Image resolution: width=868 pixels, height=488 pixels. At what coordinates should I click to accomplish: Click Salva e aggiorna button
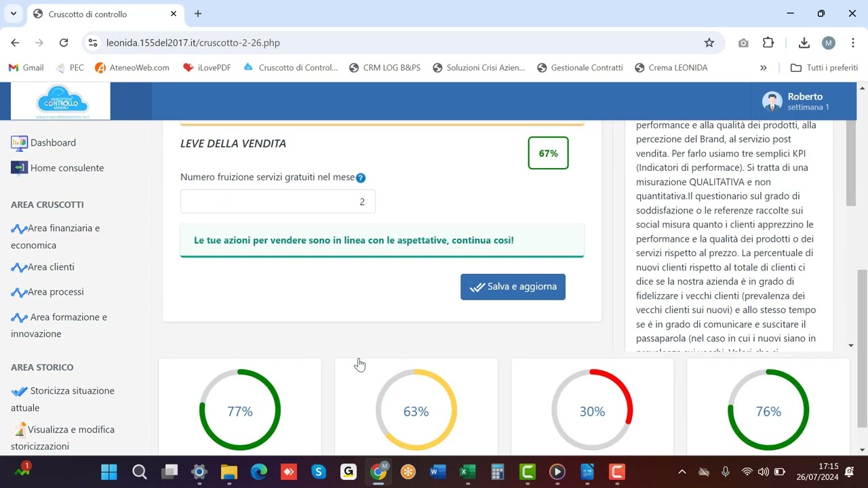point(513,287)
